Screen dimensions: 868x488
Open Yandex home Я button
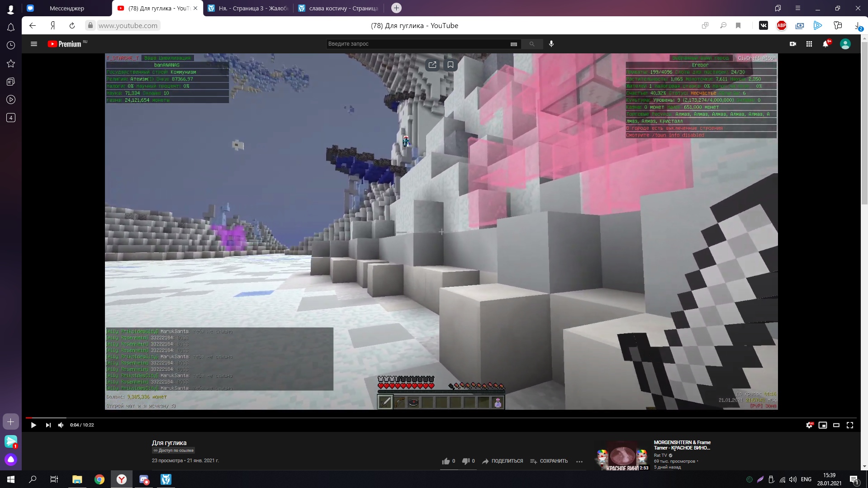[x=52, y=26]
